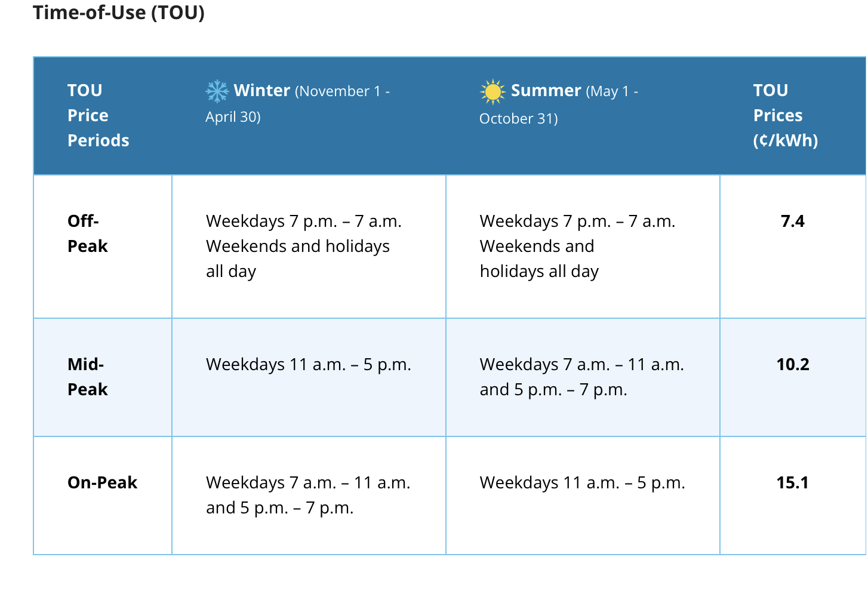Viewport: 868px width, 597px height.
Task: Click the Summer sun icon
Action: (493, 92)
